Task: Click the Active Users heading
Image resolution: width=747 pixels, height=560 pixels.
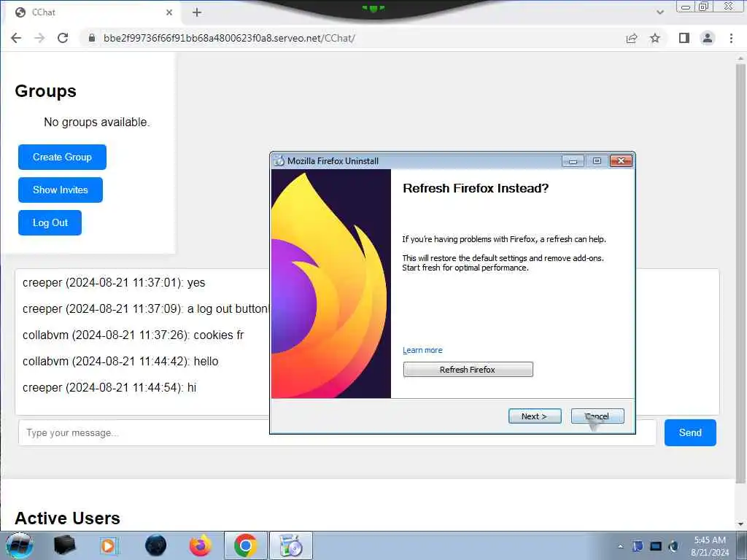Action: click(x=68, y=518)
